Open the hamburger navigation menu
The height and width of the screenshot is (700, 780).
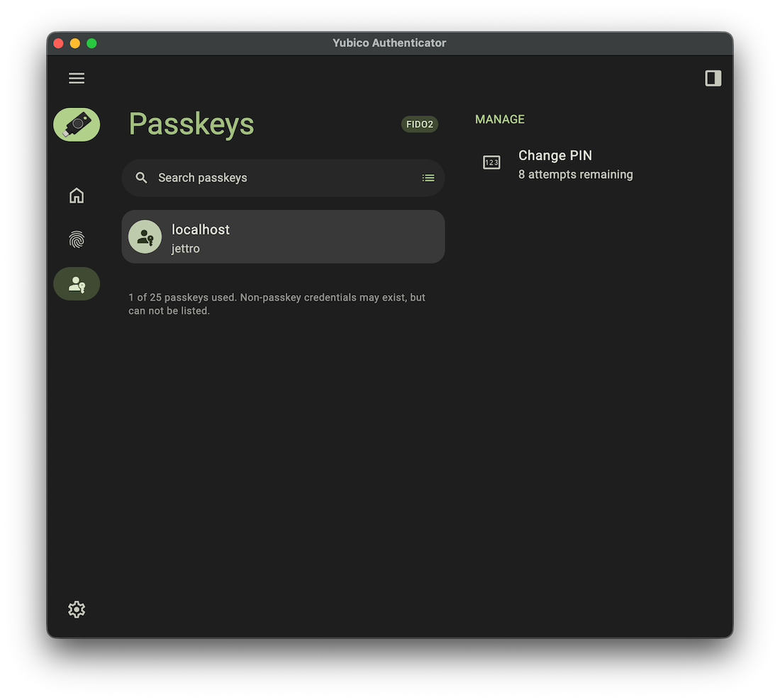pos(77,78)
